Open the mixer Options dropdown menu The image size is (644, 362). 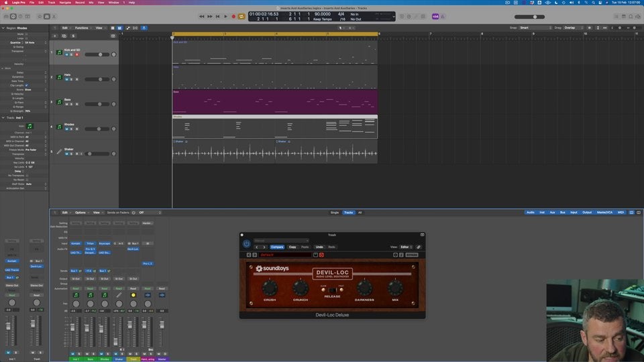(81, 213)
